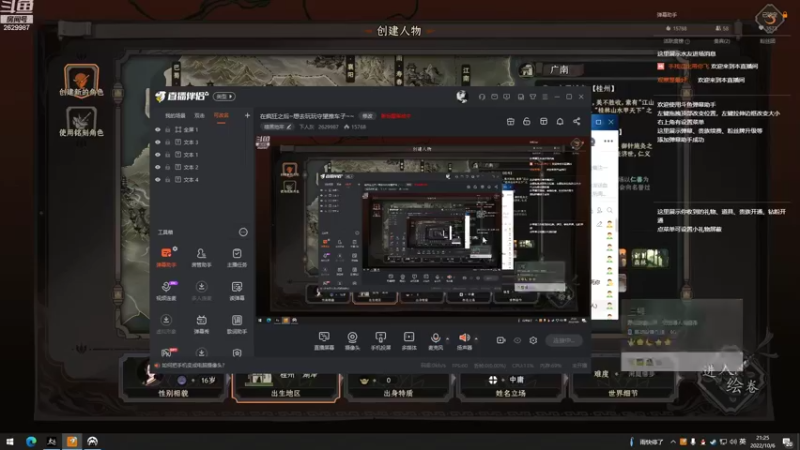Hide the 文本 2 source layer
This screenshot has width=800, height=450.
click(158, 167)
